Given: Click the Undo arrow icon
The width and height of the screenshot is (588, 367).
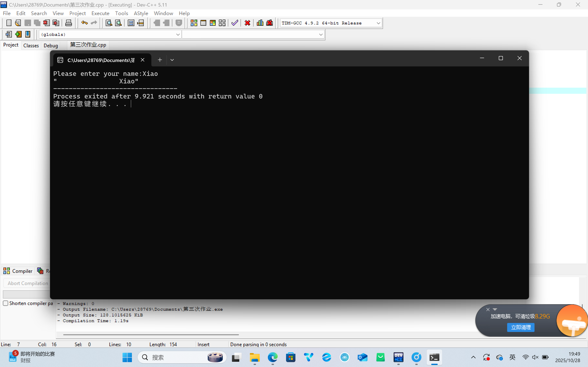Looking at the screenshot, I should coord(84,23).
